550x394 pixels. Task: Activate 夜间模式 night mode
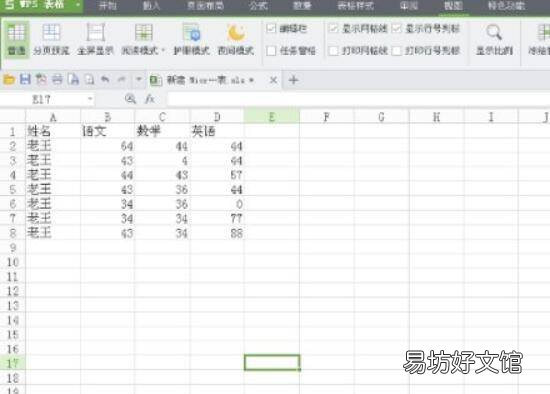[236, 39]
